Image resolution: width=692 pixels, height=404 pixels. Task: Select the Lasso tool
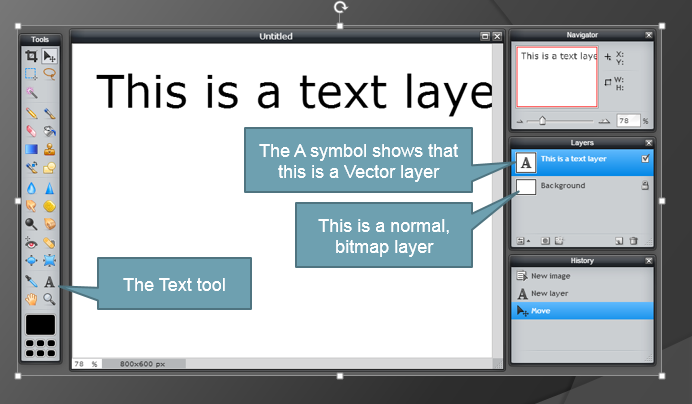(49, 73)
